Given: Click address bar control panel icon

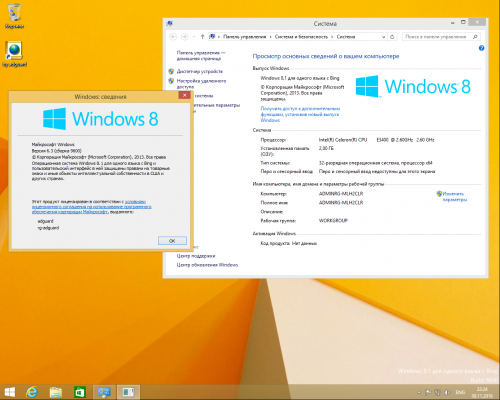Looking at the screenshot, I should (x=212, y=37).
